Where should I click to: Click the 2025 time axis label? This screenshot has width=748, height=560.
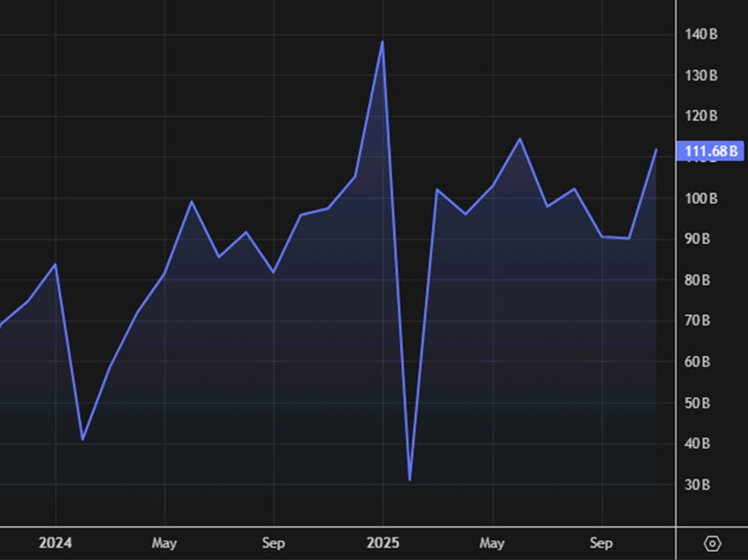tap(382, 543)
